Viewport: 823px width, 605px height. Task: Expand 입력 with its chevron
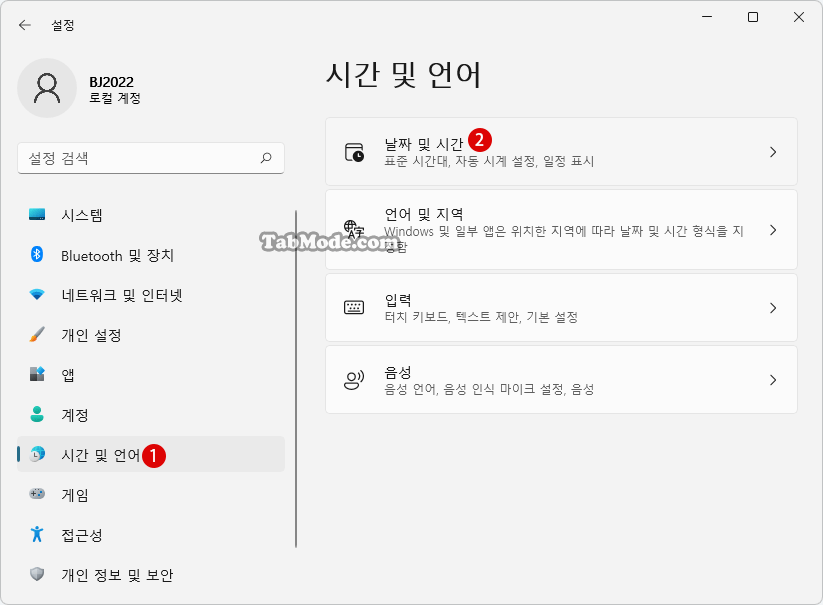(773, 308)
